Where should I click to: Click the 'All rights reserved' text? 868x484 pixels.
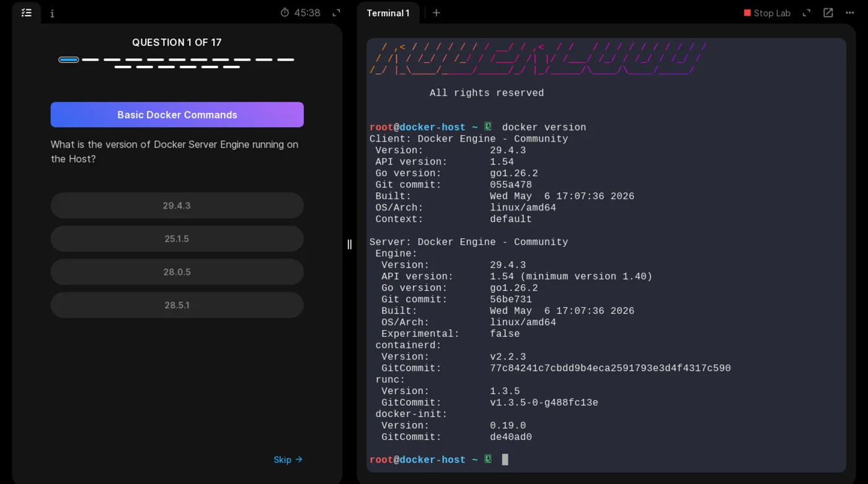[x=487, y=93]
